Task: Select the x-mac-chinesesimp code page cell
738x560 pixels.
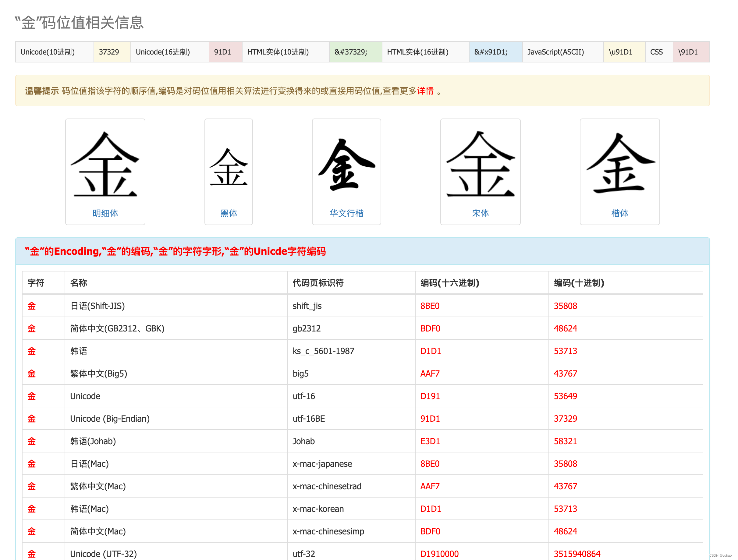Action: point(351,531)
